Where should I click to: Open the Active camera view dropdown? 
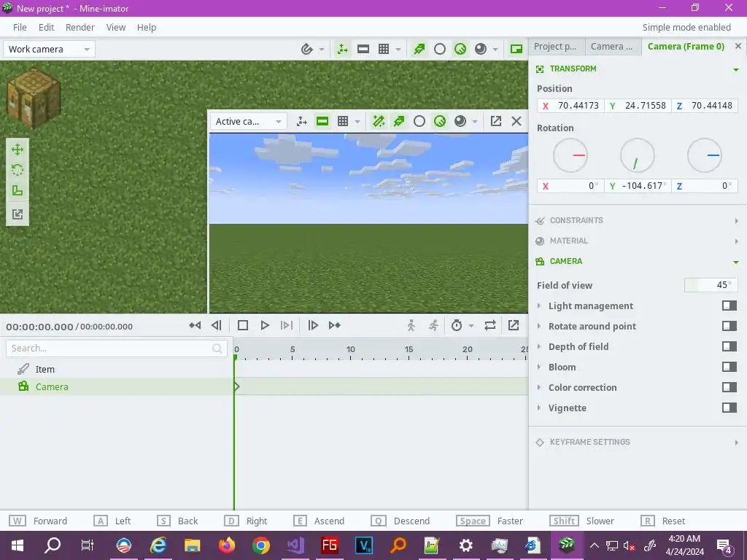click(248, 121)
